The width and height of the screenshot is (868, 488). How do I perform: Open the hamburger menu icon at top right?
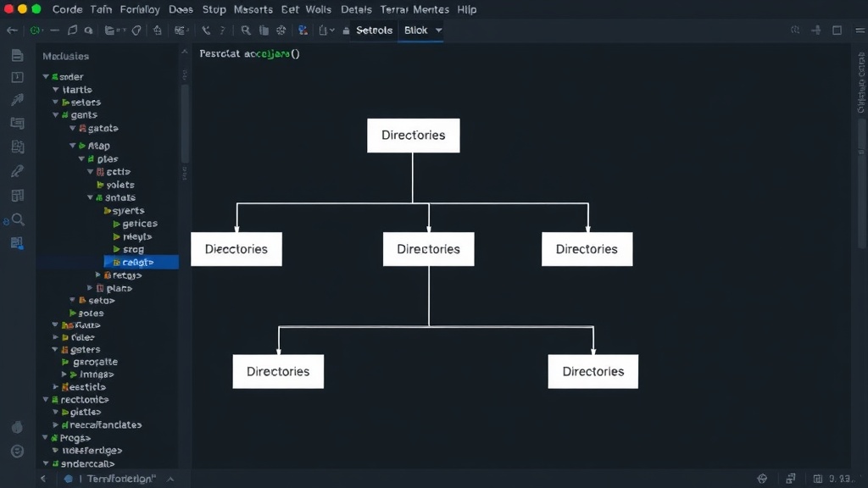pos(860,30)
